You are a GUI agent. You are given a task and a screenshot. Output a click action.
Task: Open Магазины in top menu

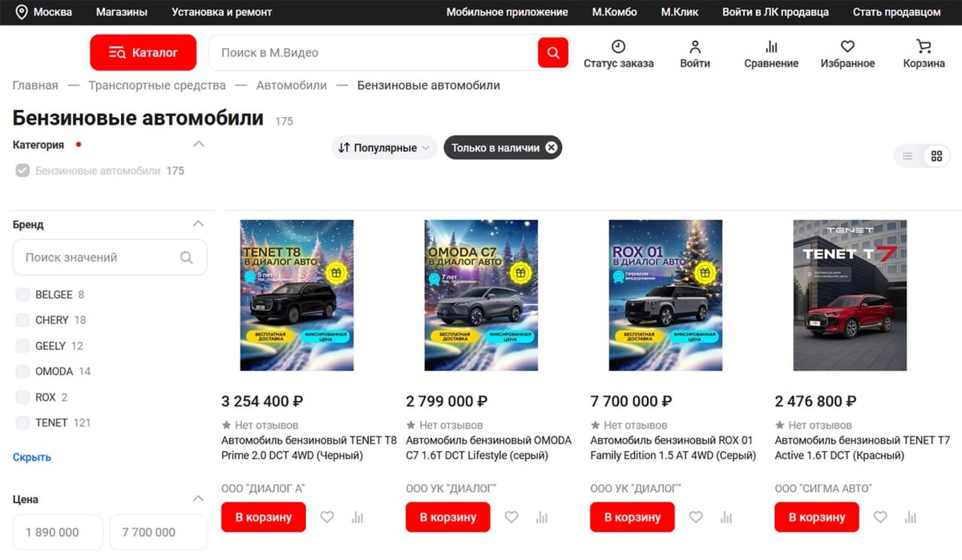click(121, 12)
